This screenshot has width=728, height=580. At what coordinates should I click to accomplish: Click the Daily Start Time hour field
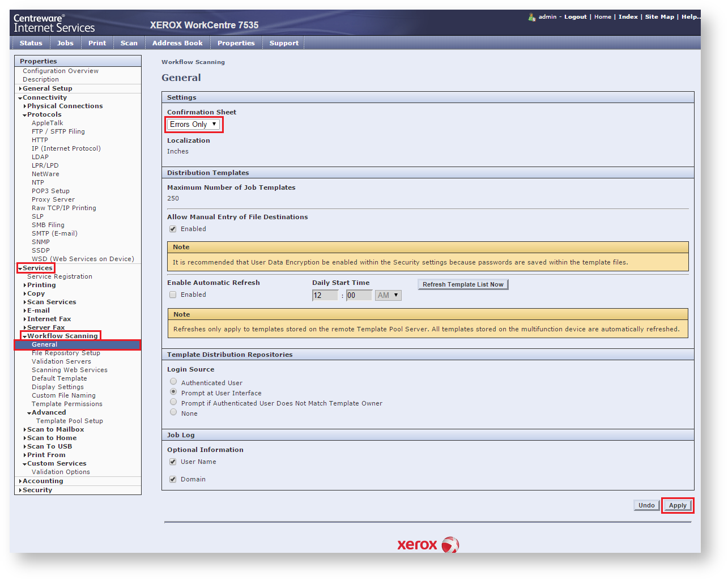pyautogui.click(x=325, y=295)
